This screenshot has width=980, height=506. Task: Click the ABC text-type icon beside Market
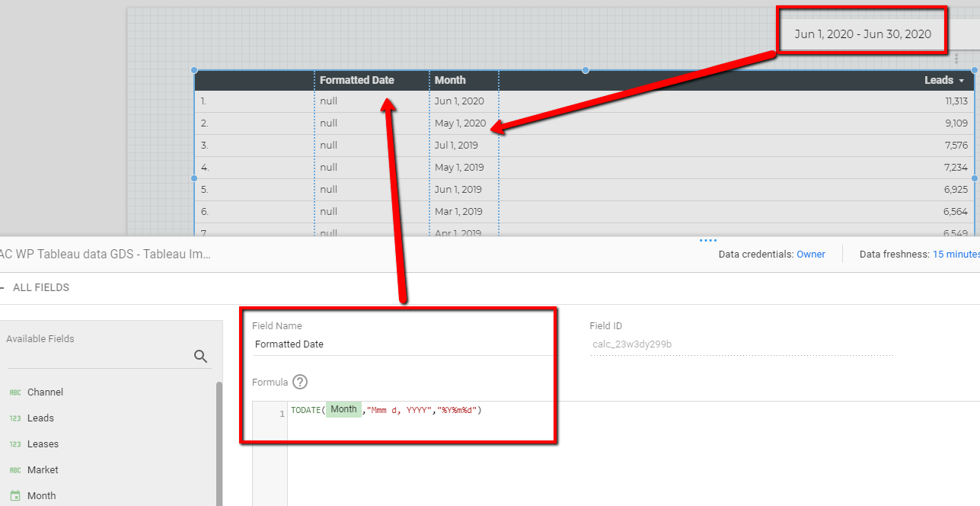(x=14, y=469)
